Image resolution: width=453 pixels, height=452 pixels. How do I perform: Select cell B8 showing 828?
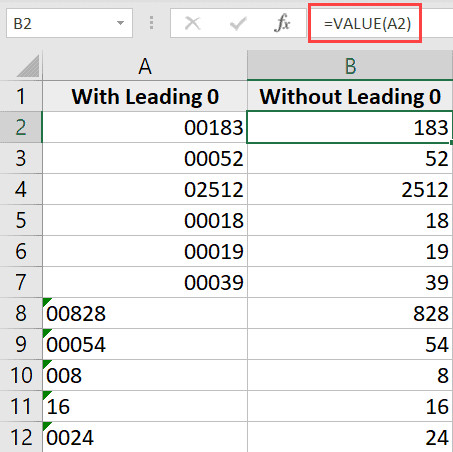point(350,313)
